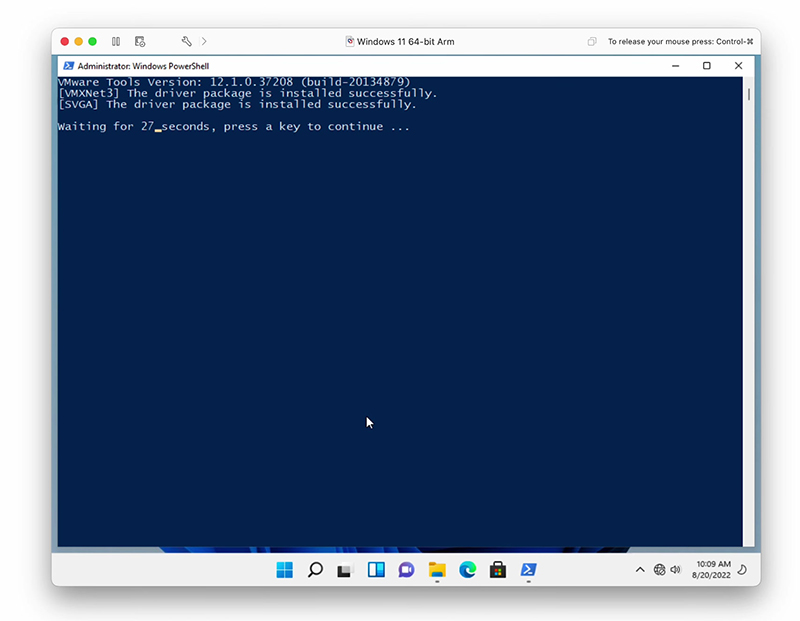800x621 pixels.
Task: Click the PowerShell icon in window title bar
Action: pyautogui.click(x=68, y=66)
